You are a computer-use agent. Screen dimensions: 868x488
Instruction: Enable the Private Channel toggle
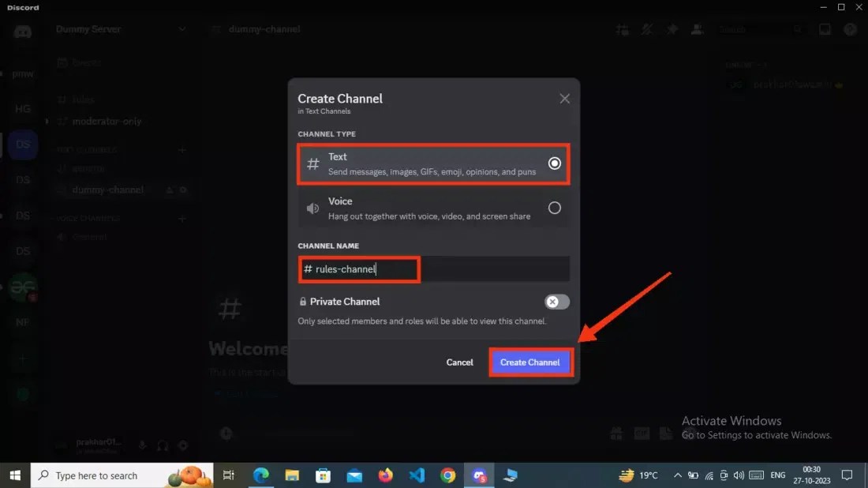556,302
